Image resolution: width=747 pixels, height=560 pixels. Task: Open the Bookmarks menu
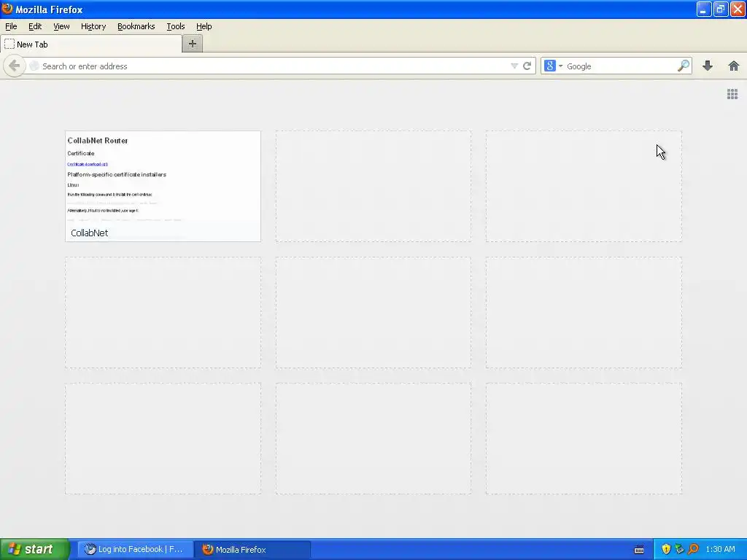tap(136, 26)
